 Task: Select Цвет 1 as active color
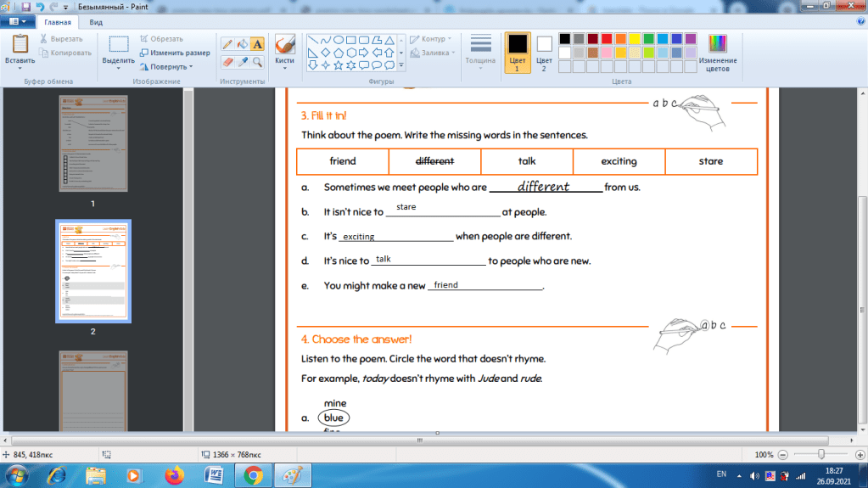point(517,53)
